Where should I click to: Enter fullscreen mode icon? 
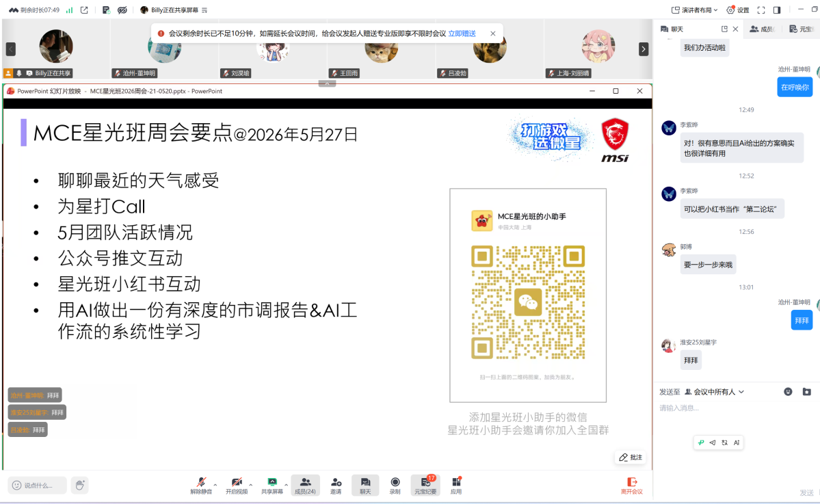coord(761,10)
